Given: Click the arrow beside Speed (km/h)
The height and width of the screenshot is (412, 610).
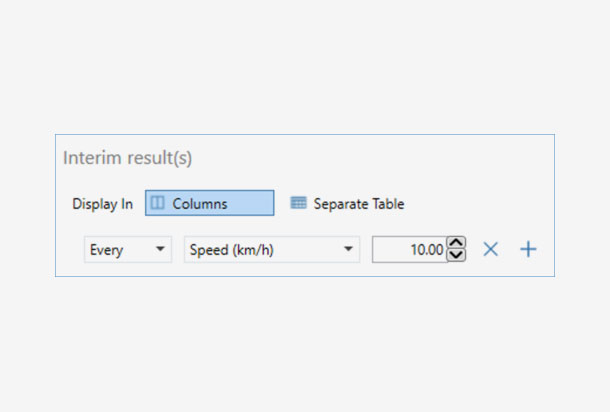Looking at the screenshot, I should tap(348, 249).
